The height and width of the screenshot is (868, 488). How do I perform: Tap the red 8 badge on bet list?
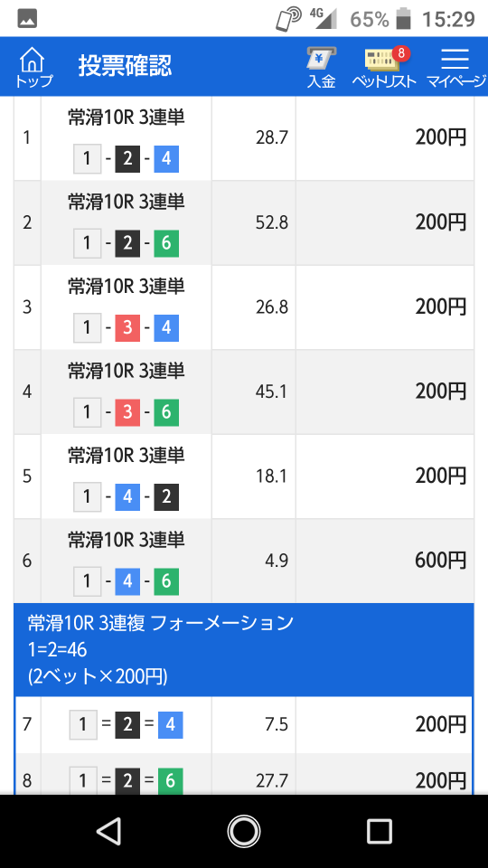pos(400,53)
